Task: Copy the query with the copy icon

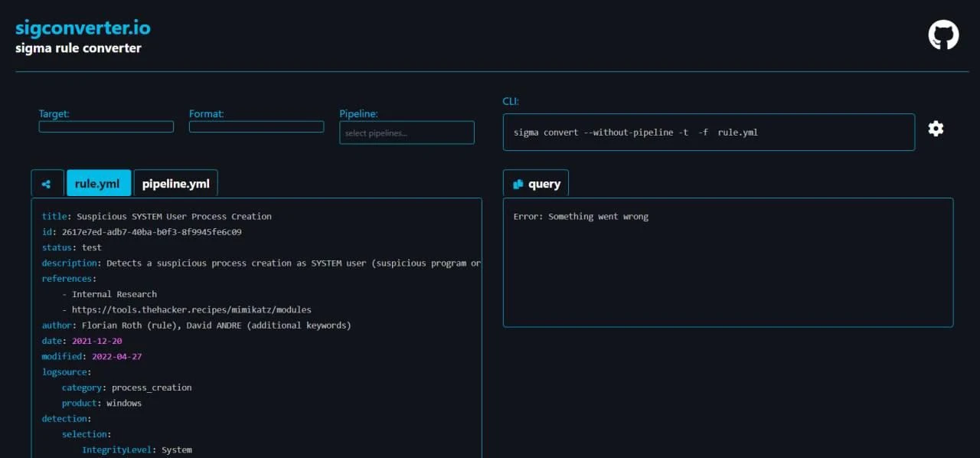Action: 518,184
